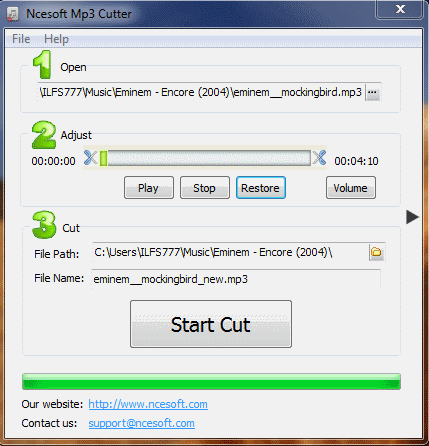Click the output folder browse icon
This screenshot has height=446, width=429.
(376, 252)
